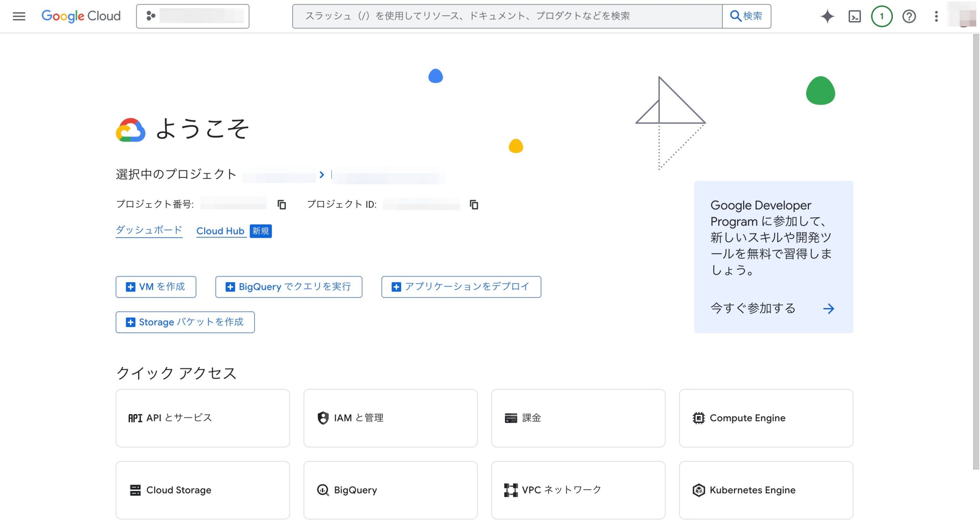Open the project selector dropdown
This screenshot has height=529, width=980.
193,16
